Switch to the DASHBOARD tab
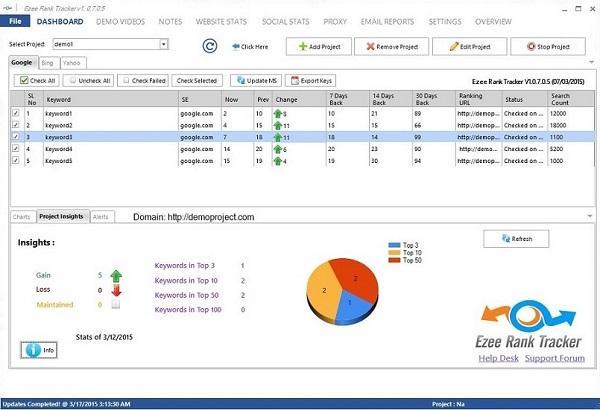Image resolution: width=600 pixels, height=410 pixels. [x=60, y=21]
